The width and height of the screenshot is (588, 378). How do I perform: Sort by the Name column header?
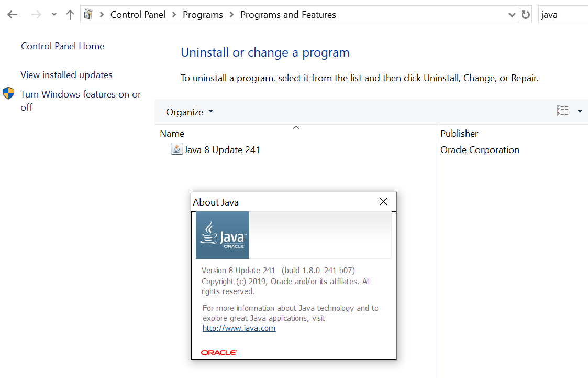click(172, 134)
